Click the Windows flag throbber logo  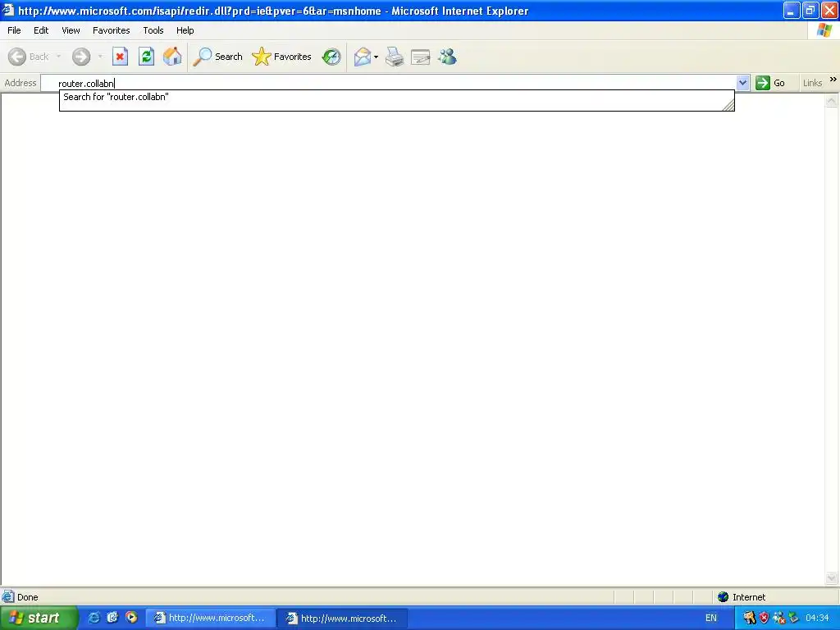824,30
